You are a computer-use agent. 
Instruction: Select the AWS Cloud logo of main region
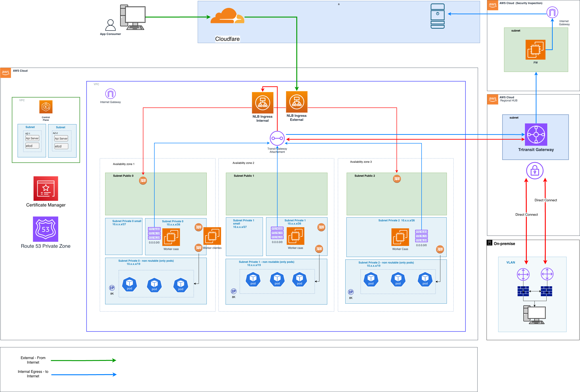5,73
